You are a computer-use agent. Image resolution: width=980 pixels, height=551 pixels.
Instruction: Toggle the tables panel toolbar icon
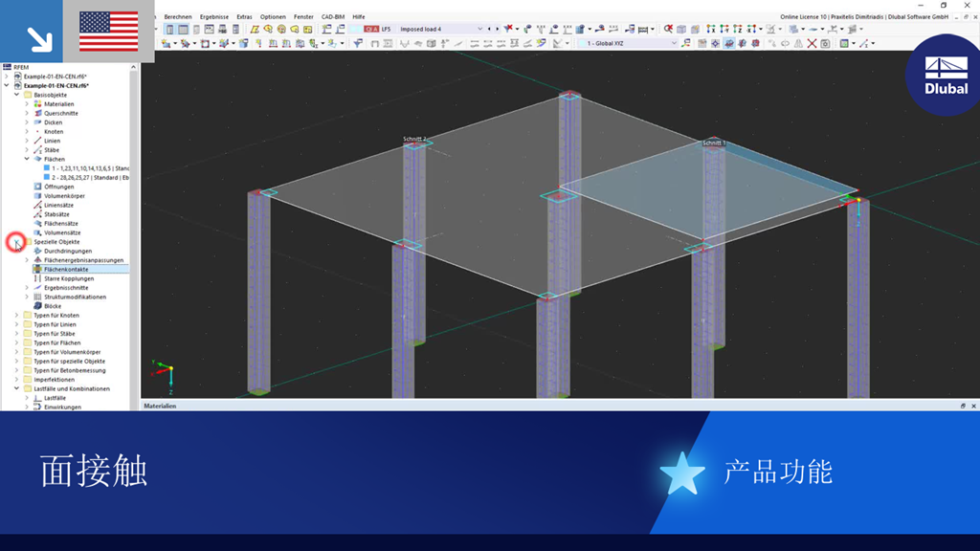tap(183, 29)
